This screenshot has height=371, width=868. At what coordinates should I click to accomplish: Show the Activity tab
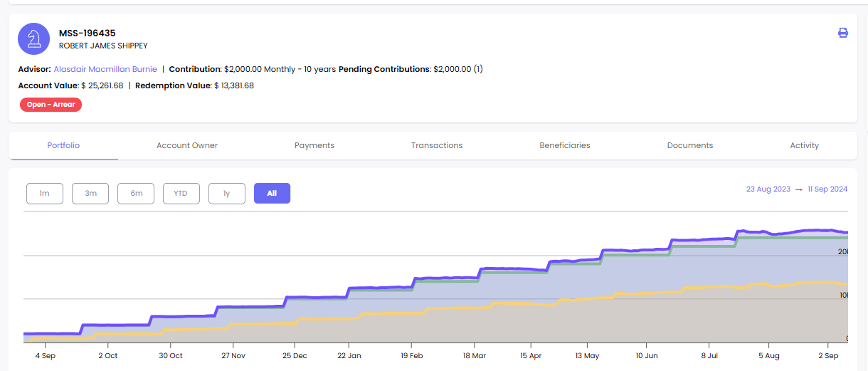coord(804,145)
